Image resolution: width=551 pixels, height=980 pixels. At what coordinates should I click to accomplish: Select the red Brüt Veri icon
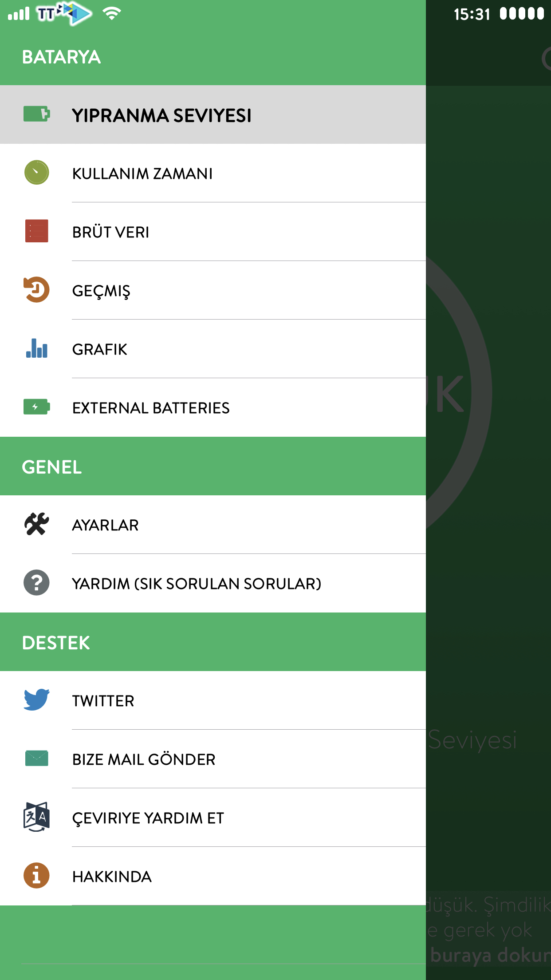click(x=36, y=231)
